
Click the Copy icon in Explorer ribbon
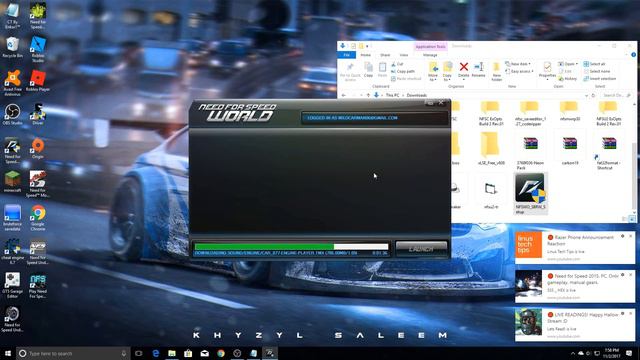(x=369, y=70)
